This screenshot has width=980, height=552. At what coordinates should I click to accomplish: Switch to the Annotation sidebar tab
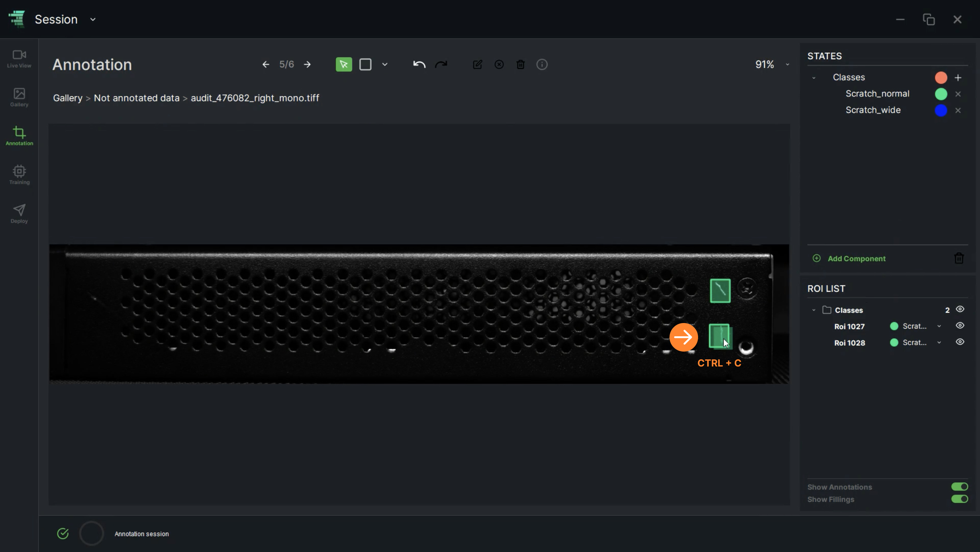coord(19,136)
